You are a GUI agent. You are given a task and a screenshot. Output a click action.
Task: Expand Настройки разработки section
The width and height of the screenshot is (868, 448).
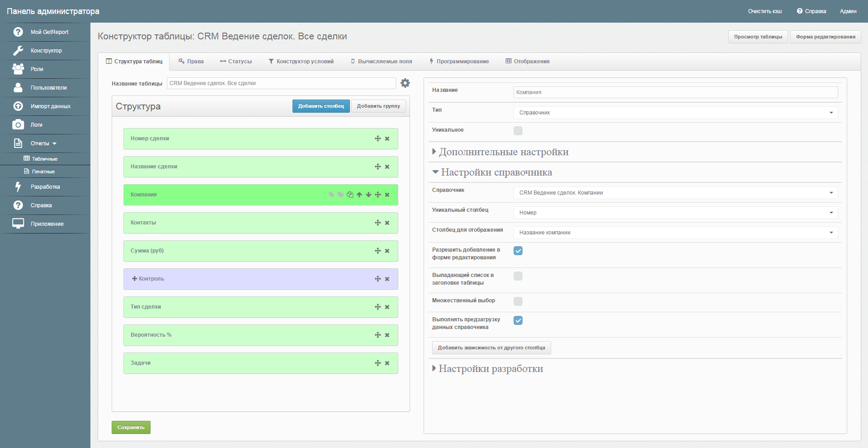487,369
